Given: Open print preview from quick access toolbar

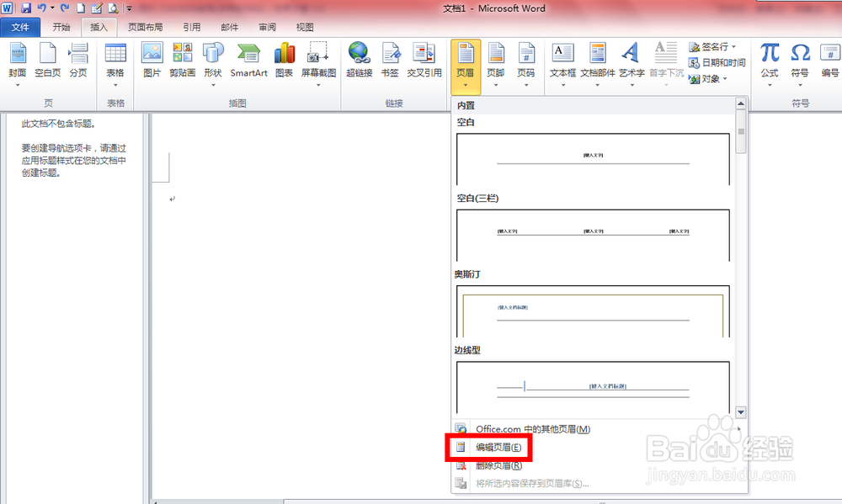Looking at the screenshot, I should coord(113,8).
